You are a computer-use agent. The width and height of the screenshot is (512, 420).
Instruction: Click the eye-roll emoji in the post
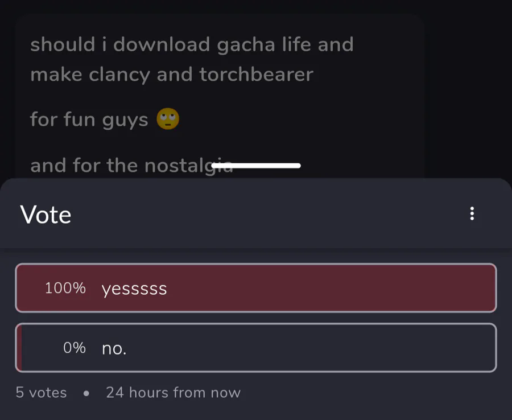click(x=168, y=119)
